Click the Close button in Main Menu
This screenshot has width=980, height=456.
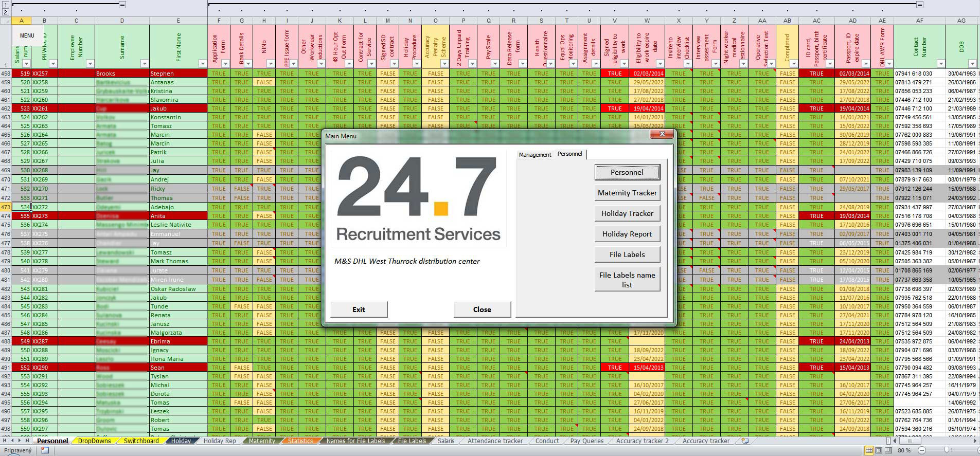[482, 309]
